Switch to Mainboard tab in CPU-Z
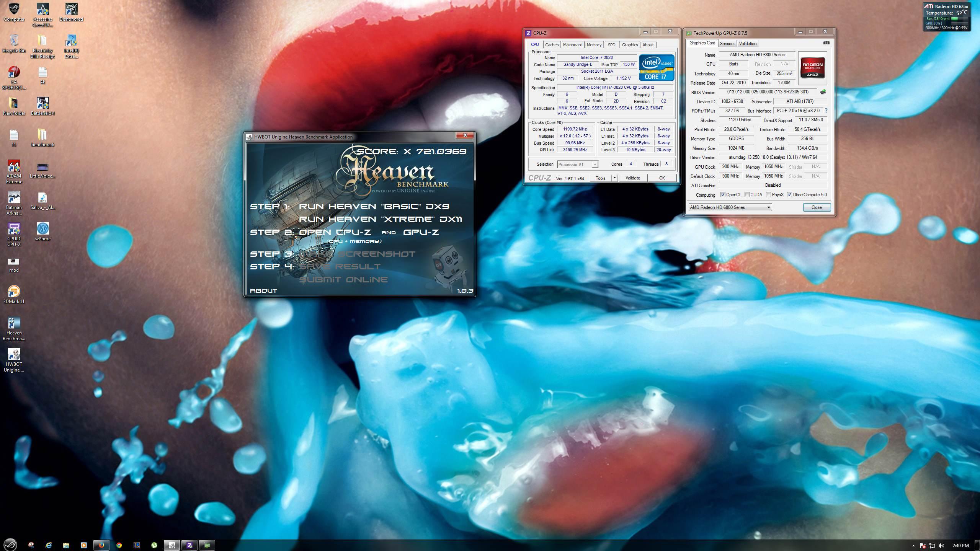Screen dimensions: 980x551 click(572, 45)
